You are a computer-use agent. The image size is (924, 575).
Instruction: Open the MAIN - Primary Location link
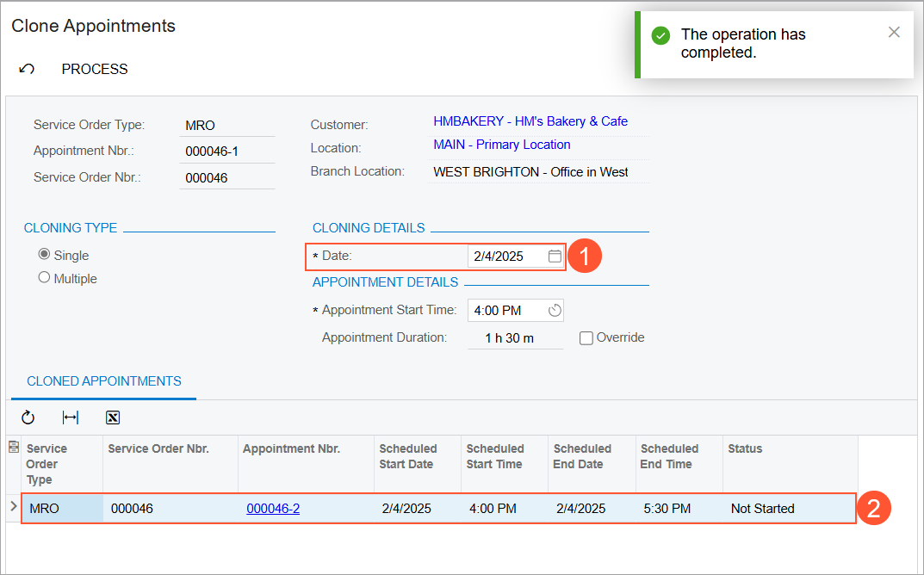[x=501, y=145]
